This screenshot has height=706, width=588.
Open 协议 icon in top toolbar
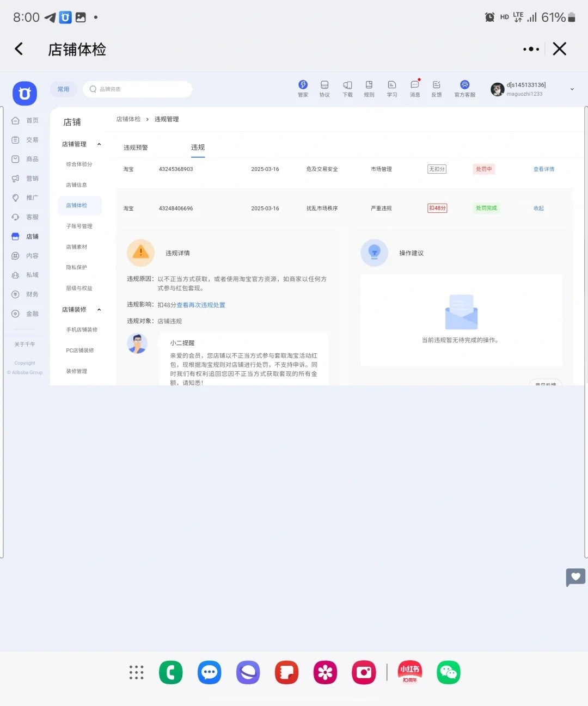pos(324,88)
